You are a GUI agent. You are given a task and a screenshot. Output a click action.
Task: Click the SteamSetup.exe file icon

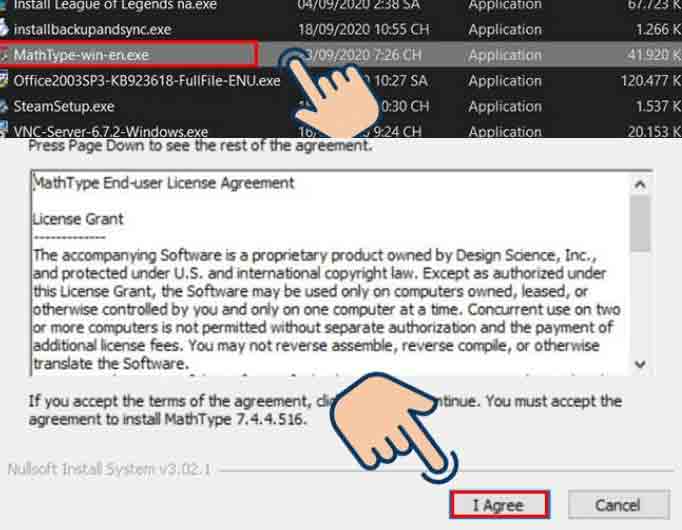coord(4,106)
